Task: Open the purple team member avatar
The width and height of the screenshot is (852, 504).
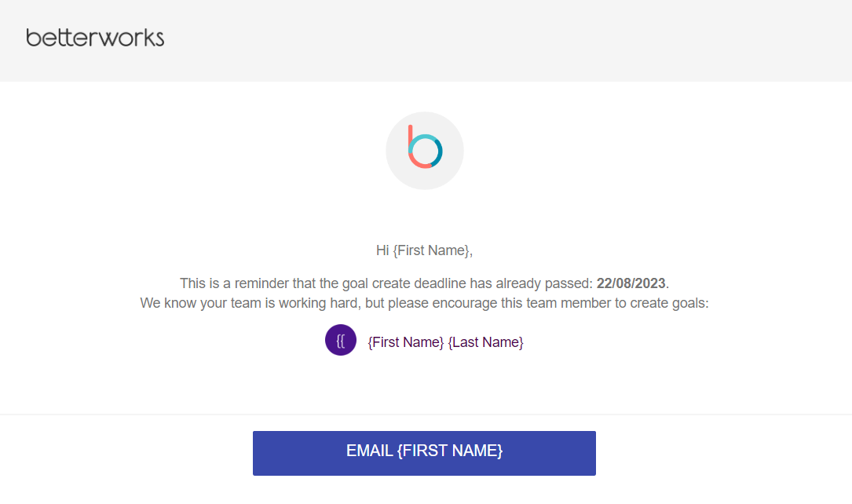Action: tap(341, 340)
